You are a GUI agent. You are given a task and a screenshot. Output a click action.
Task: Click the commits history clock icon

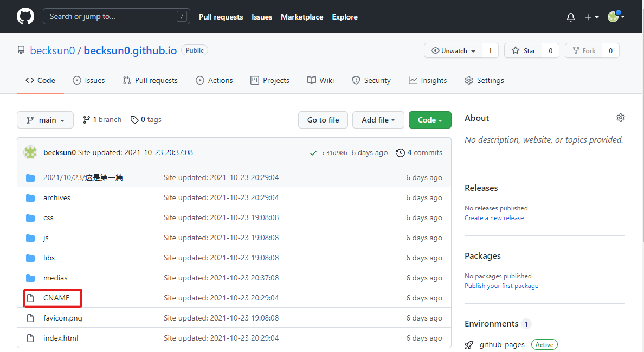point(401,153)
